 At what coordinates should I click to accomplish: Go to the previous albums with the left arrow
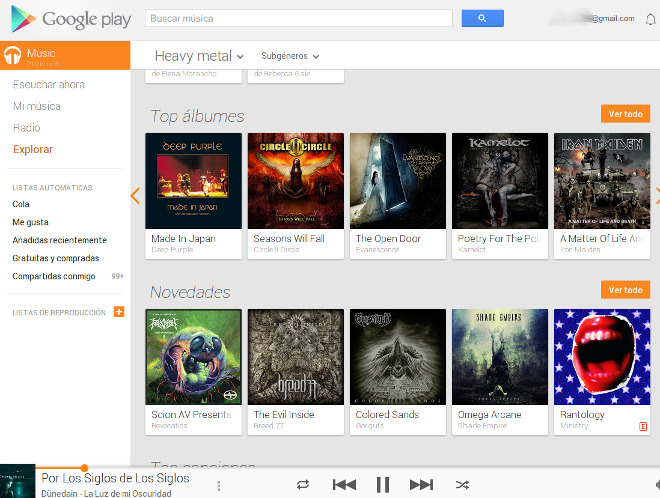(135, 196)
